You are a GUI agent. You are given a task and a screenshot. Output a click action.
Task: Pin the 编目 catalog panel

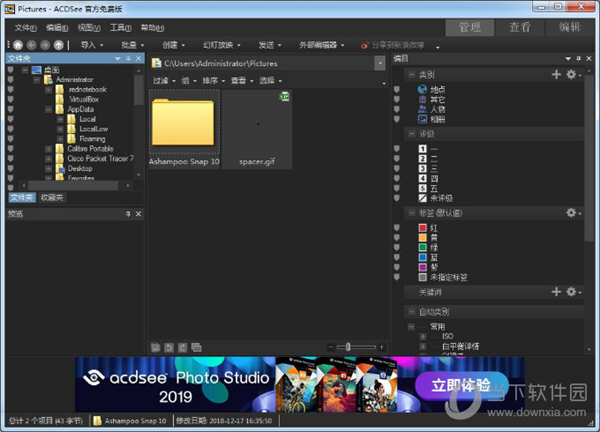tap(579, 58)
